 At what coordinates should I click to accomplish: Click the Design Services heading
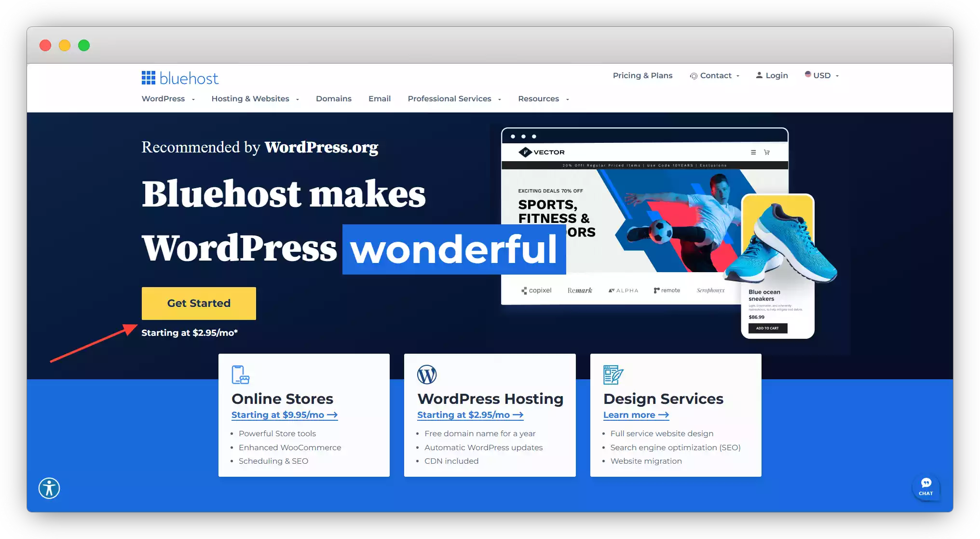[663, 399]
